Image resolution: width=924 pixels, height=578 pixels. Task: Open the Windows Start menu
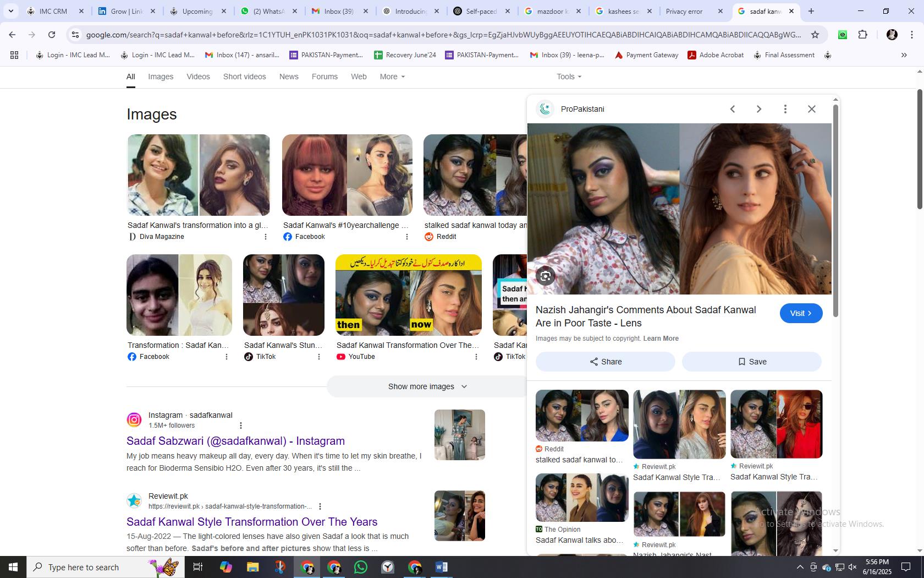(13, 567)
